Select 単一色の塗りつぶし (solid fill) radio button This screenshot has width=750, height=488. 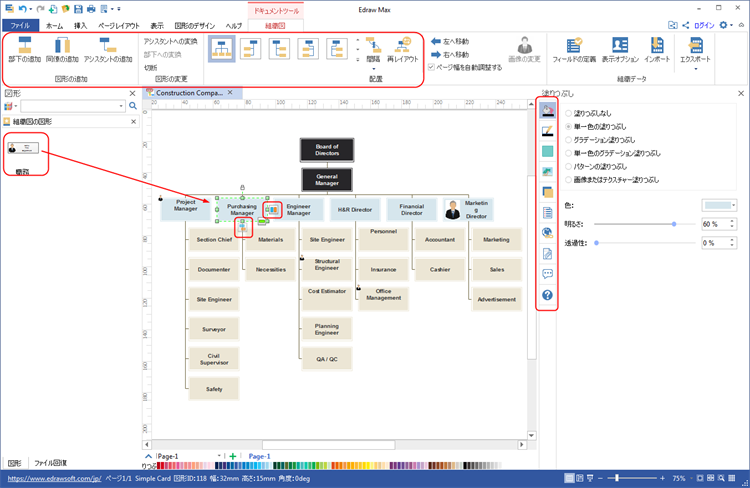coord(568,127)
